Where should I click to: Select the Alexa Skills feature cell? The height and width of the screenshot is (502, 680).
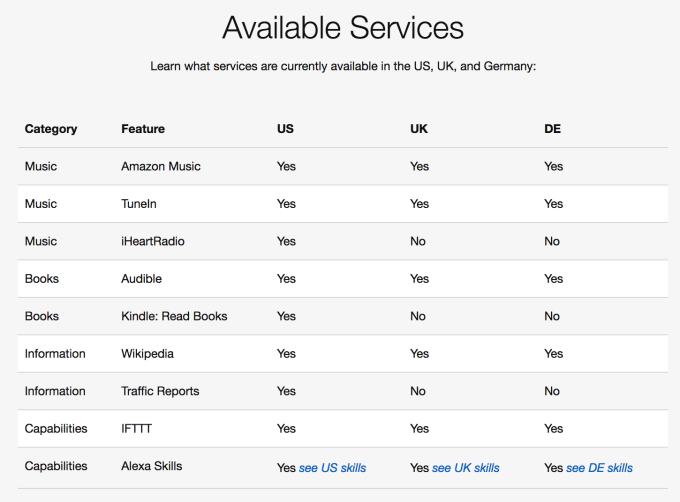(152, 466)
